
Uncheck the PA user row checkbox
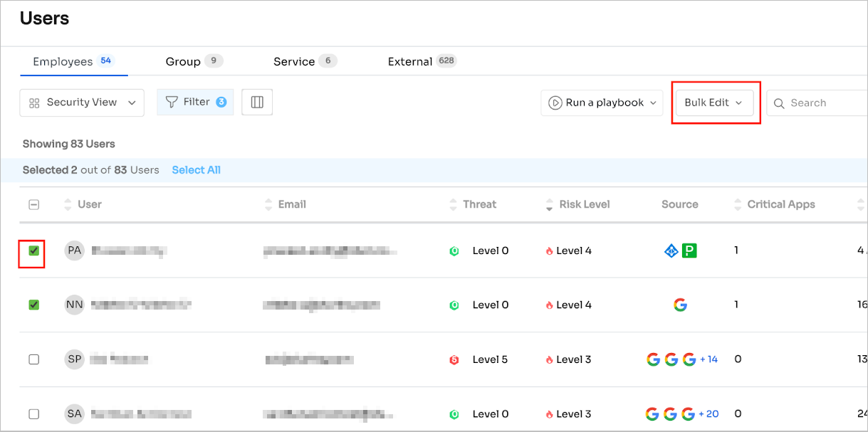pos(33,251)
